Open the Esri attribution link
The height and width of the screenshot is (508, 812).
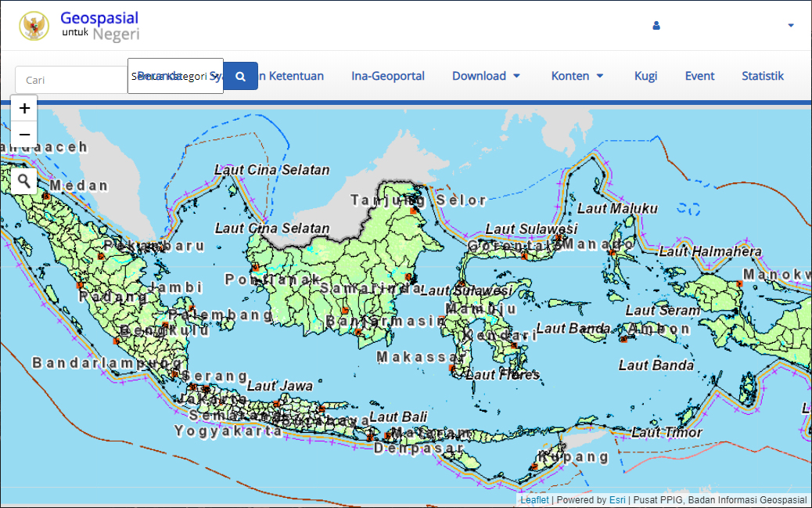[x=616, y=499]
